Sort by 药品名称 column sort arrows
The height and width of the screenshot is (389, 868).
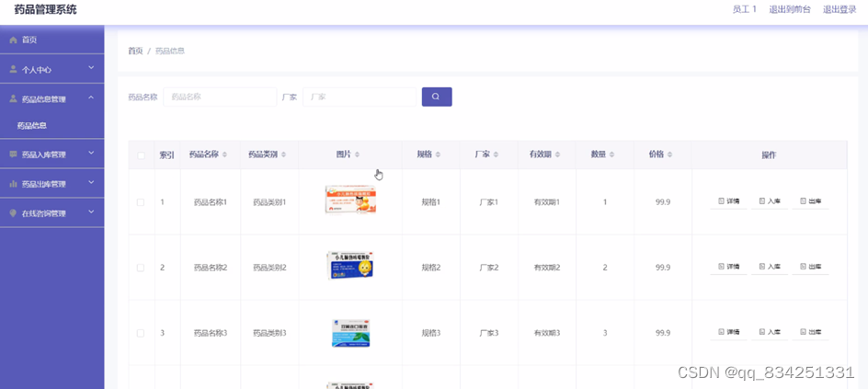pos(224,154)
